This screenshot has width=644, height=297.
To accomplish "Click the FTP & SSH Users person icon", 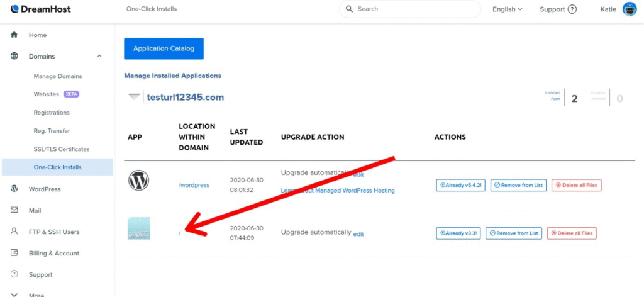I will tap(14, 232).
